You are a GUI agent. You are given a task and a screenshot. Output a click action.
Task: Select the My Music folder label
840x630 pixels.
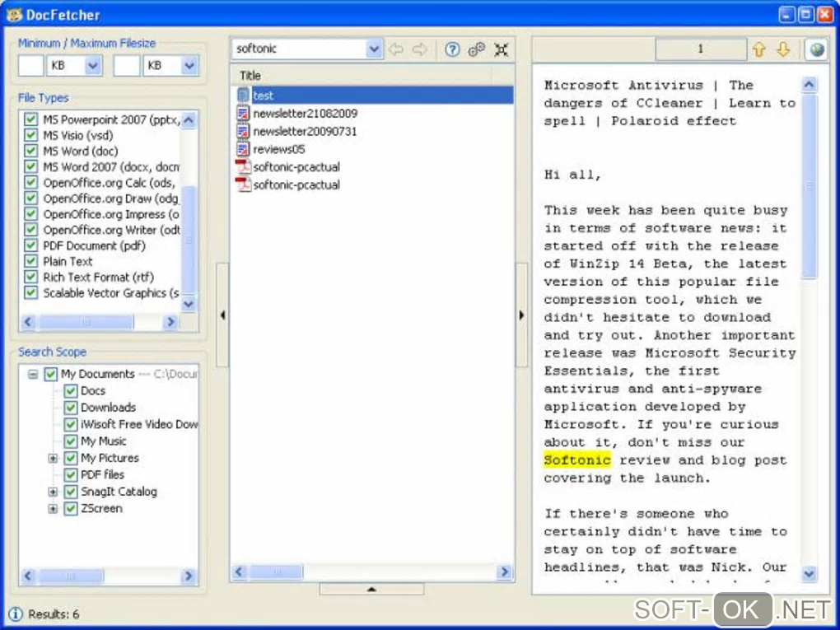coord(104,441)
